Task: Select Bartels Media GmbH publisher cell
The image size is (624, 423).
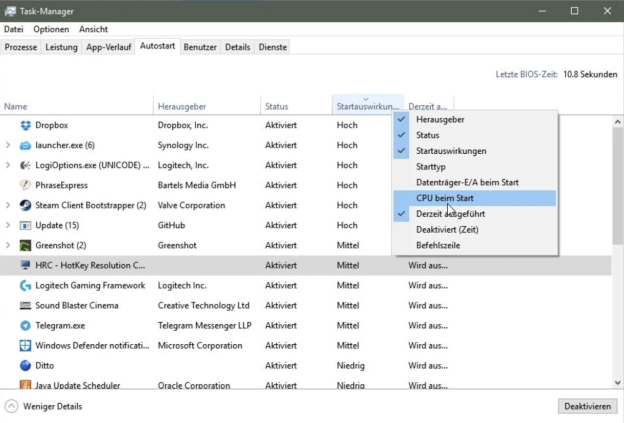Action: pyautogui.click(x=197, y=185)
